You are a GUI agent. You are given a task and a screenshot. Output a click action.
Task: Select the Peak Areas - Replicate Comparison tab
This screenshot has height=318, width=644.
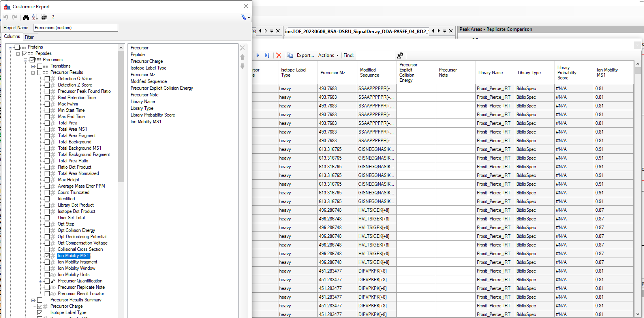496,29
